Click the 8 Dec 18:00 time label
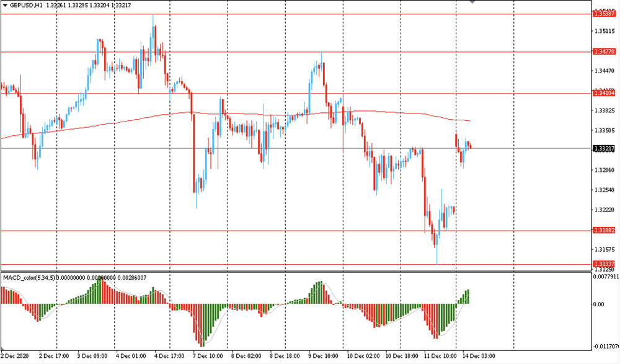 click(285, 356)
